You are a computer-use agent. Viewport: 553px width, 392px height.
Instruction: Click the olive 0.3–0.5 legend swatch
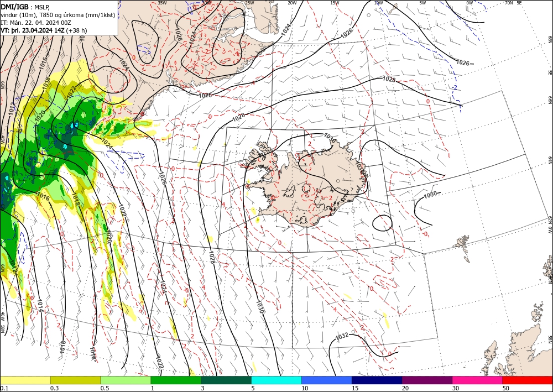coord(75,380)
